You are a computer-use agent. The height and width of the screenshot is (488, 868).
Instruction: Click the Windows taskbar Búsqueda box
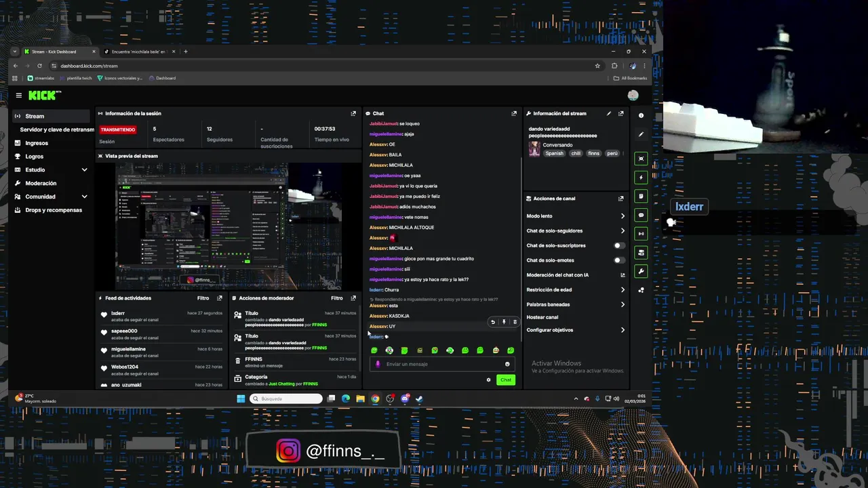click(286, 399)
